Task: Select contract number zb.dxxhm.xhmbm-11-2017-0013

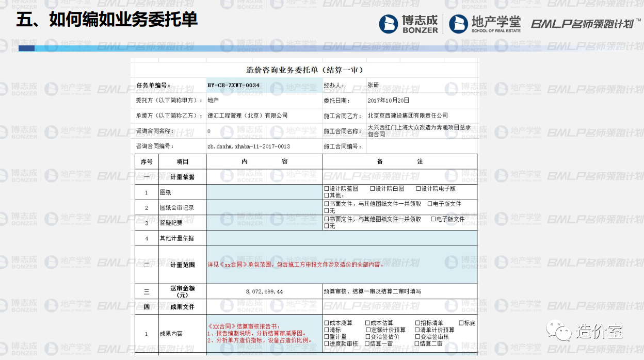Action: point(249,146)
